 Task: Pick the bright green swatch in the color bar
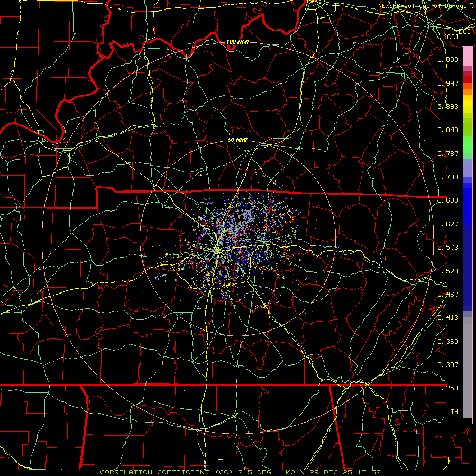467,144
